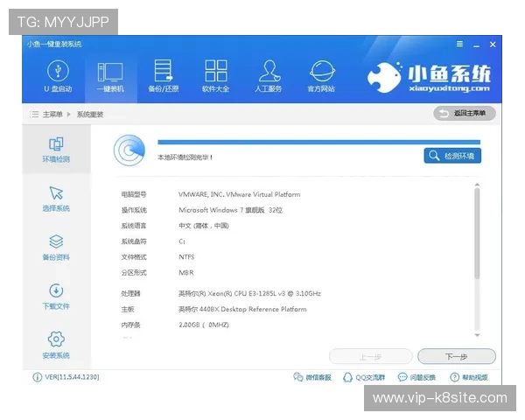Click the 上一步 previous step button

371,357
